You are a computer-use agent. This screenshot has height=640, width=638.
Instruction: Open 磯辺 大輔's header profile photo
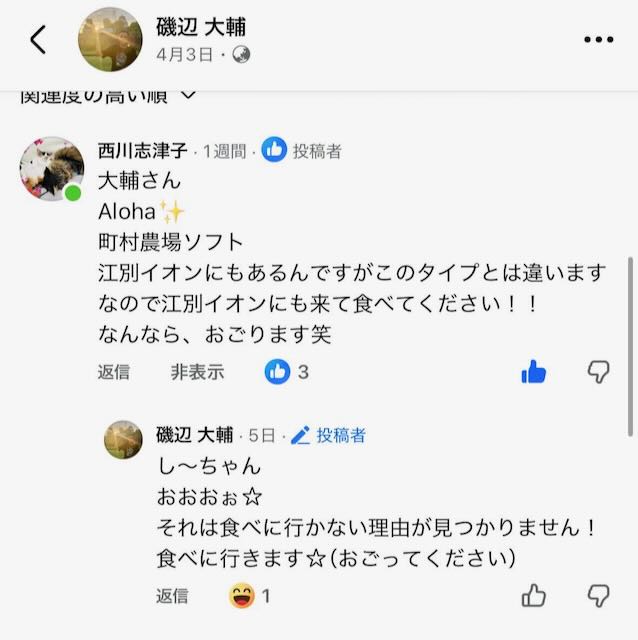tap(110, 40)
